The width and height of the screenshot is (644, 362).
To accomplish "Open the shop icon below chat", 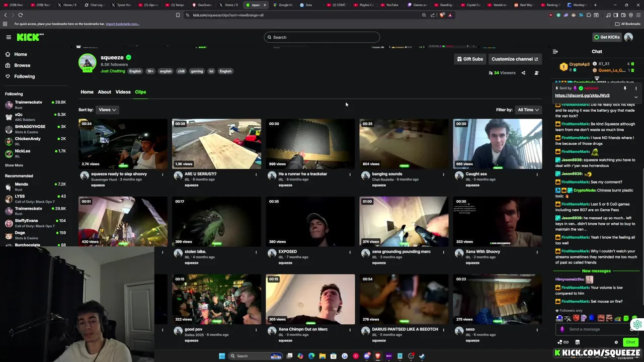I will 577,342.
